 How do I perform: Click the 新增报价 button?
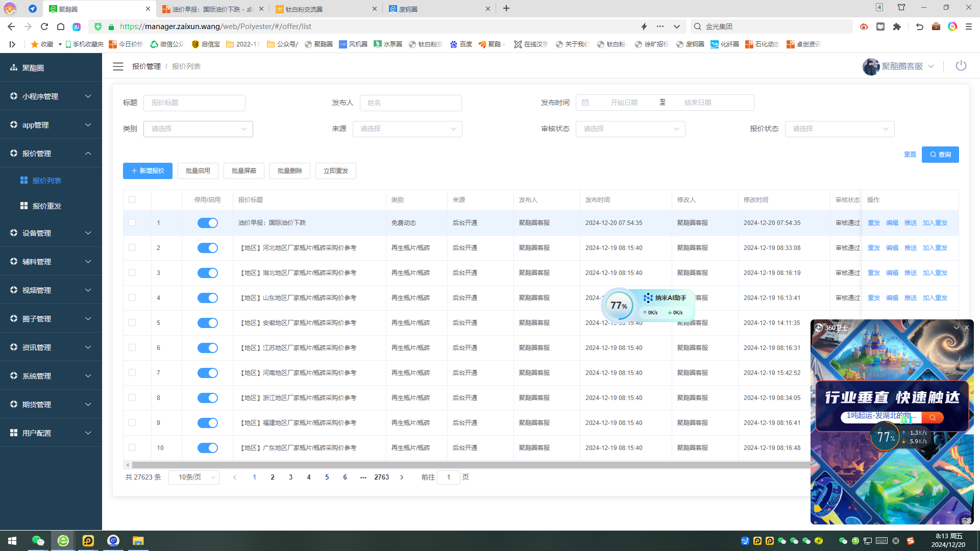pyautogui.click(x=148, y=171)
